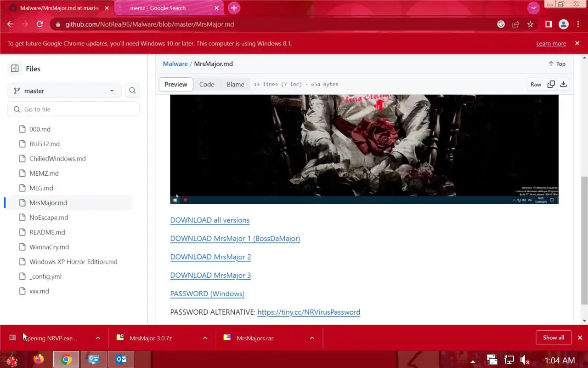
Task: Open the control panel taskbar icon
Action: point(94,359)
